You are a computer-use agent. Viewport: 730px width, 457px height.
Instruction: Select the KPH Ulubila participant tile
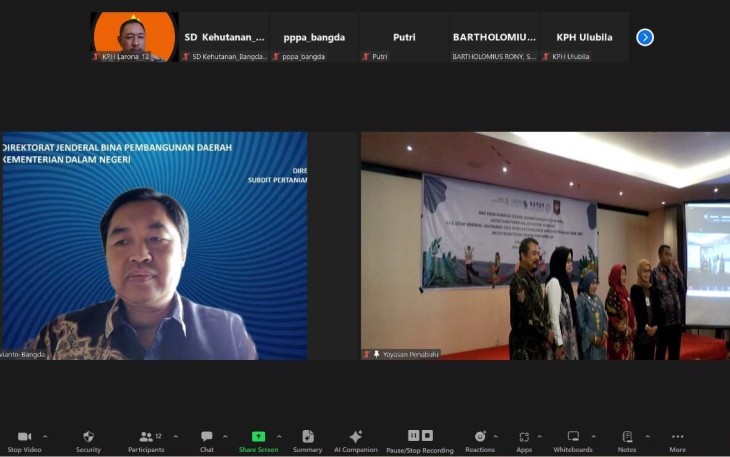[584, 37]
